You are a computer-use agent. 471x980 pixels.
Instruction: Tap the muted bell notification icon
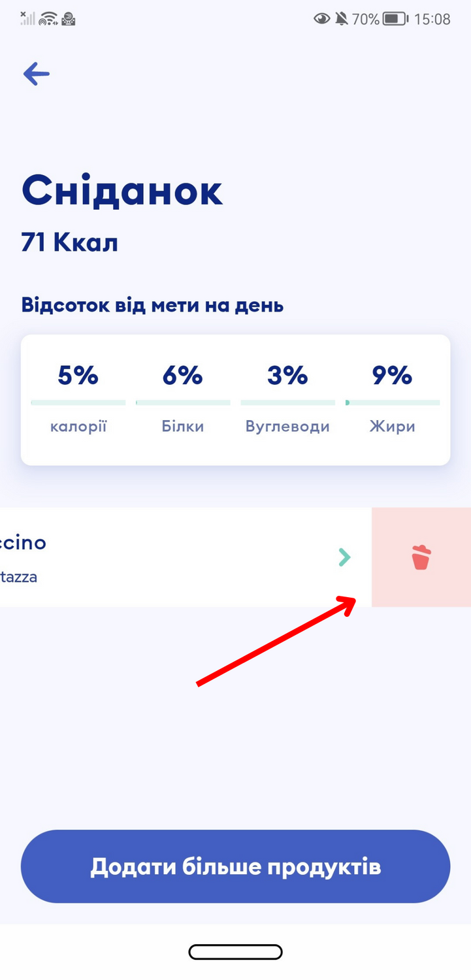[342, 19]
